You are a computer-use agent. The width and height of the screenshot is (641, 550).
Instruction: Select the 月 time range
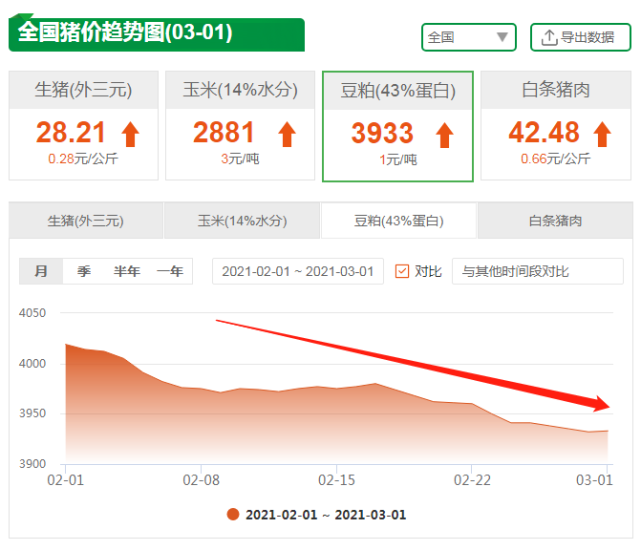(x=41, y=271)
